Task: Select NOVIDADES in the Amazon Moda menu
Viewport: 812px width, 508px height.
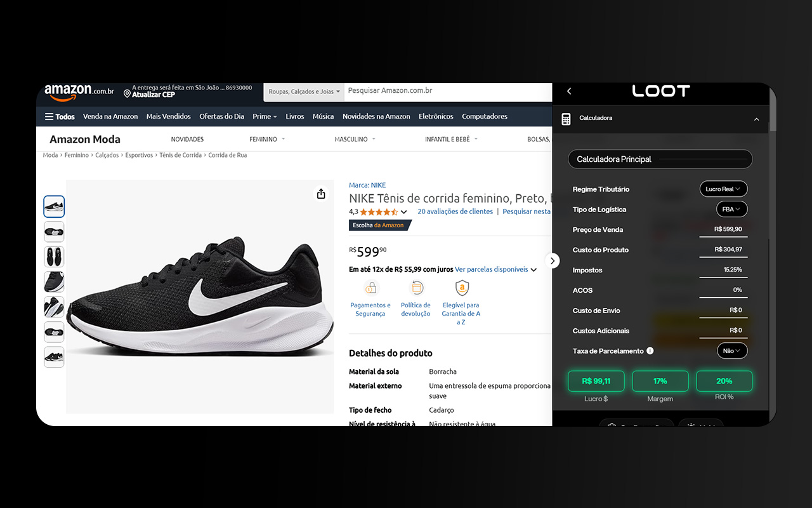Action: coord(187,139)
